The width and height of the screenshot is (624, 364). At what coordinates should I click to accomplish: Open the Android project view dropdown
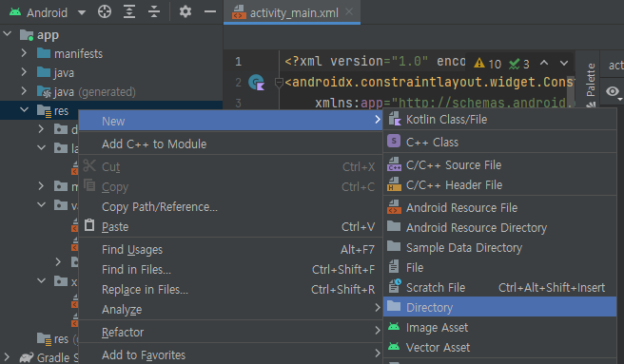click(x=82, y=12)
